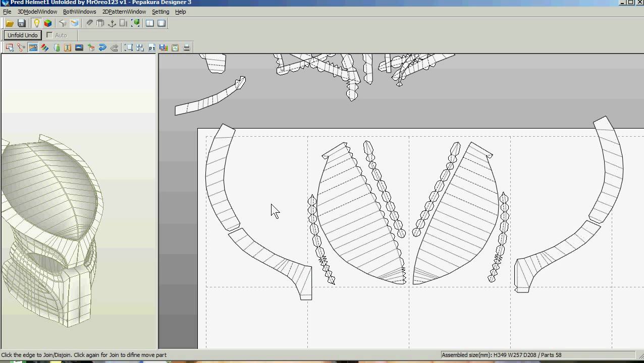This screenshot has height=363, width=644.
Task: Click the 'Click the edge to Join/Disjoin' status message
Action: pos(84,355)
